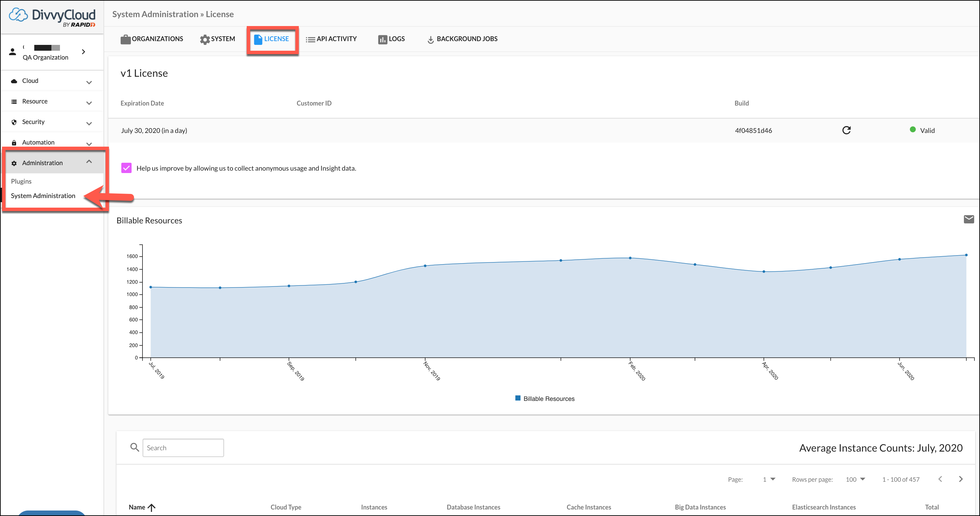
Task: Expand the Cloud menu chevron
Action: tap(89, 82)
